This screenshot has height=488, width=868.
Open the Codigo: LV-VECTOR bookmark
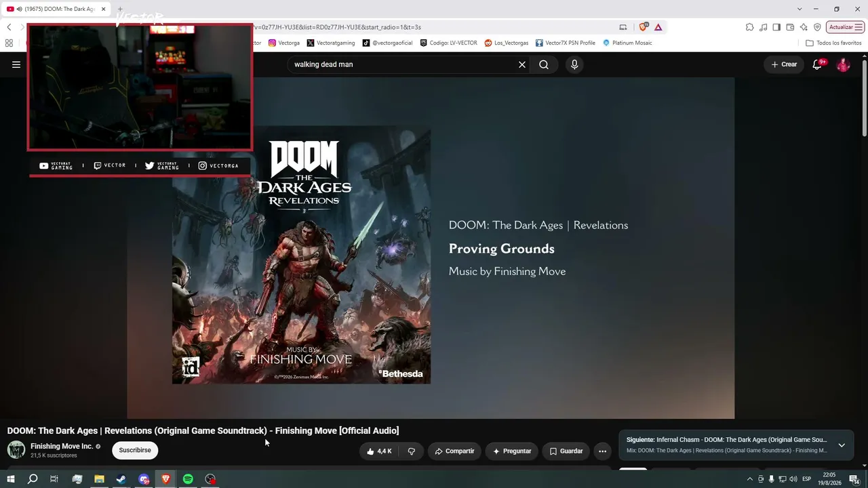448,43
